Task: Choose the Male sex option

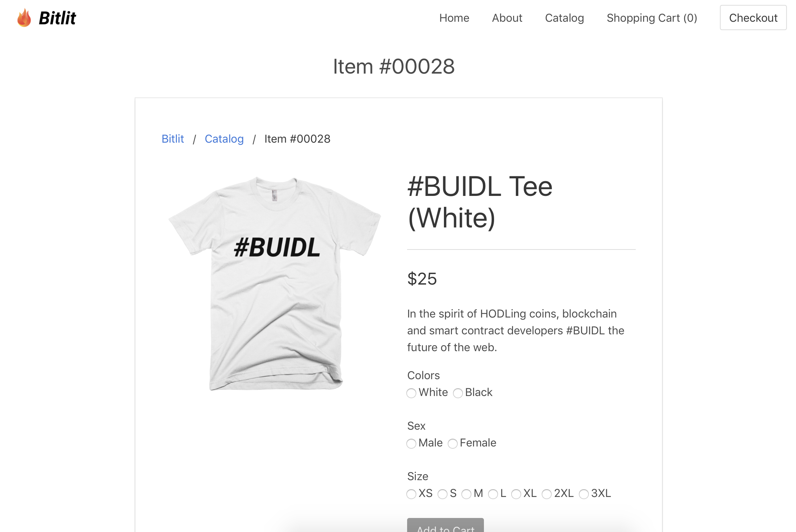Action: point(411,444)
